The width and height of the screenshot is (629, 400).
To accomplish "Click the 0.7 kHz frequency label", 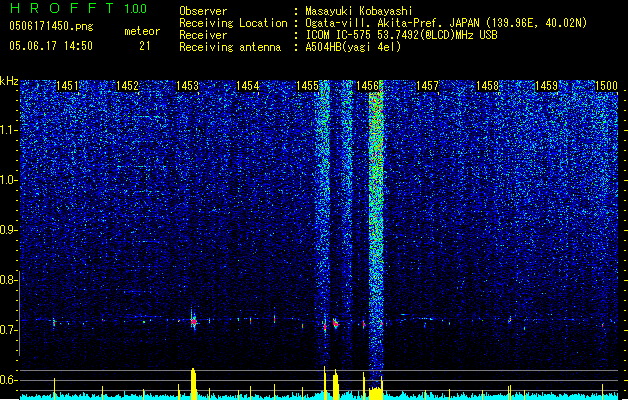I will click(9, 330).
